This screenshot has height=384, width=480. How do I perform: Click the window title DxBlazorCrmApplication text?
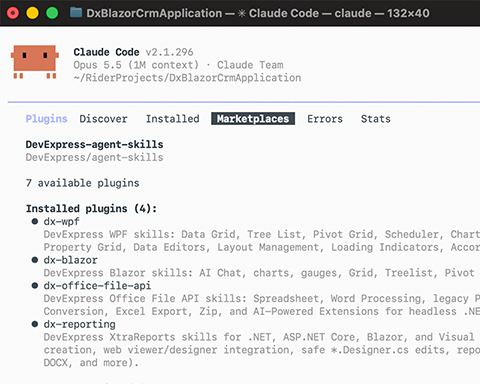tap(154, 13)
